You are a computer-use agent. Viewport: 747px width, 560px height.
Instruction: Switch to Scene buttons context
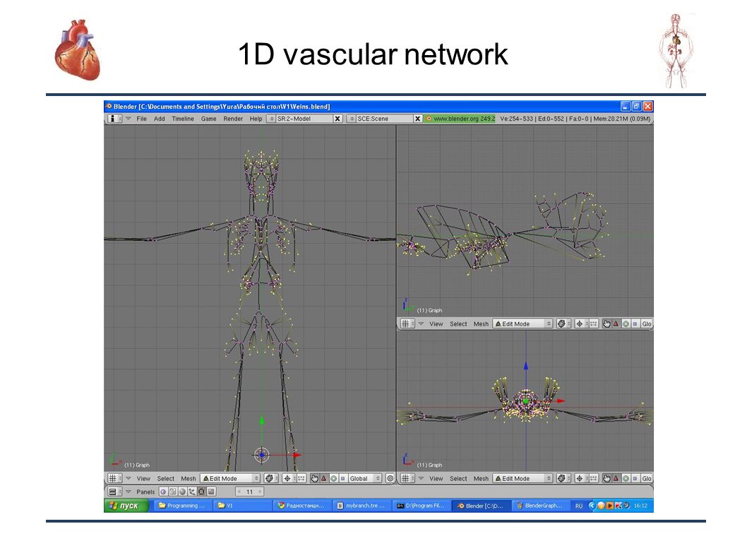click(212, 492)
